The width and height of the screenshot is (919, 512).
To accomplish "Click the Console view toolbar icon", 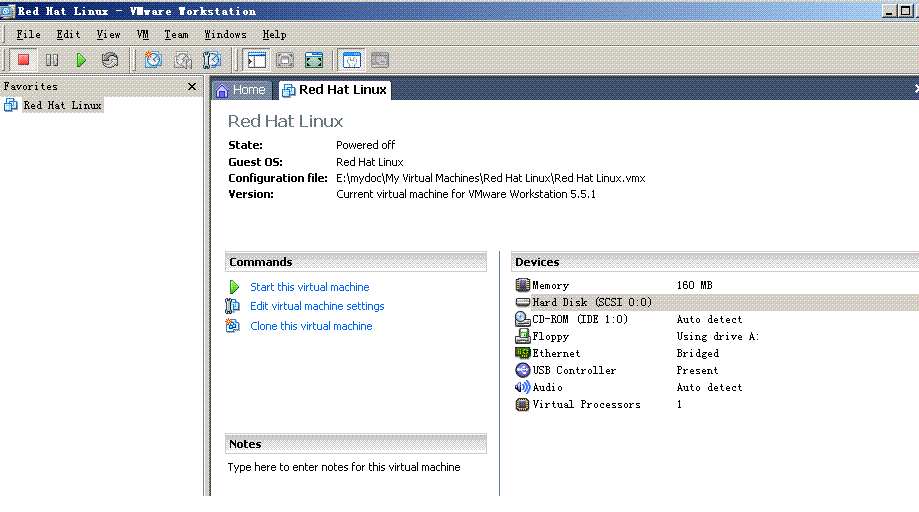I will (x=380, y=60).
